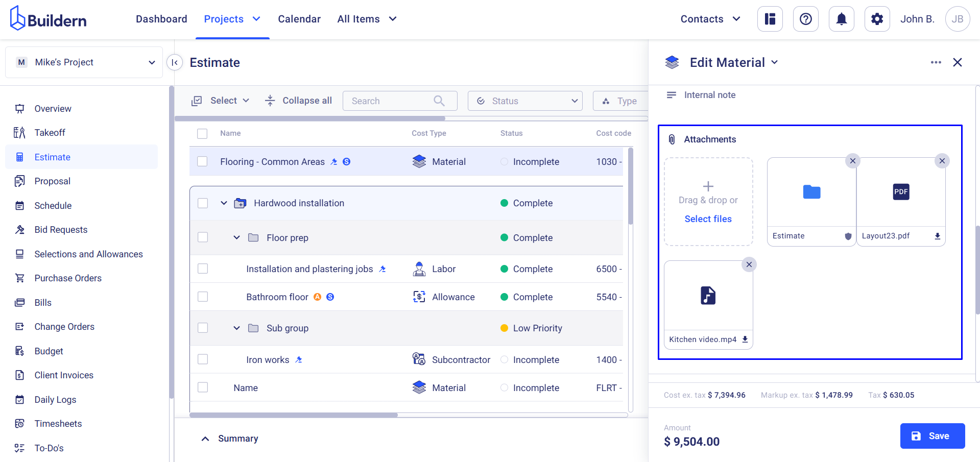980x462 pixels.
Task: Open Purchase Orders in the sidebar
Action: click(x=68, y=278)
